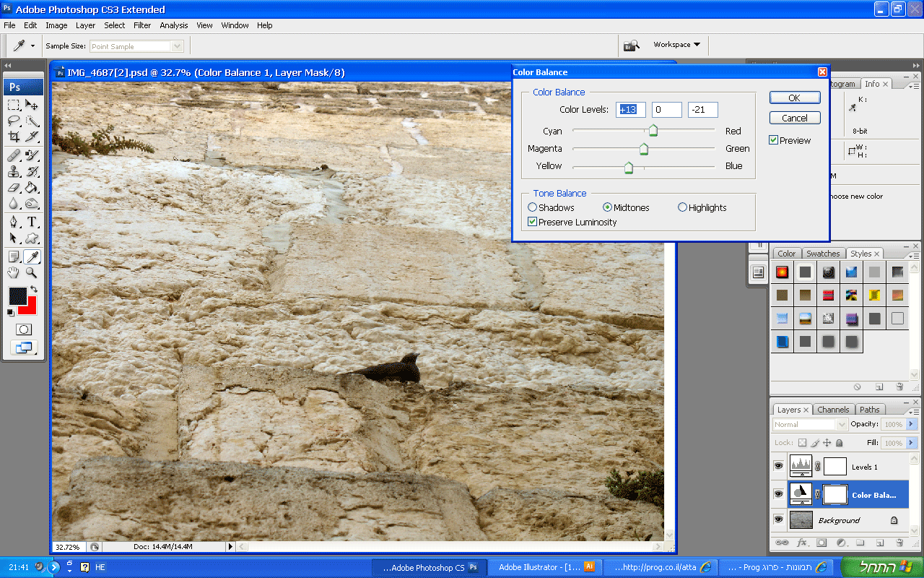Toggle the Preview checkbox in Color Balance
The width and height of the screenshot is (924, 578).
(774, 140)
